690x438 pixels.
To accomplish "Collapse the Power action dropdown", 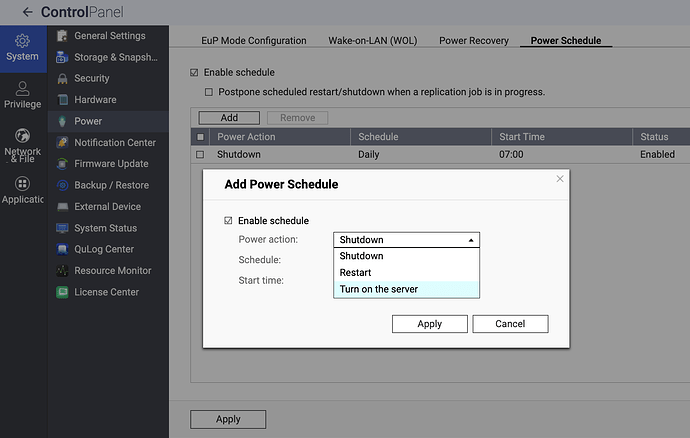I will (x=471, y=240).
